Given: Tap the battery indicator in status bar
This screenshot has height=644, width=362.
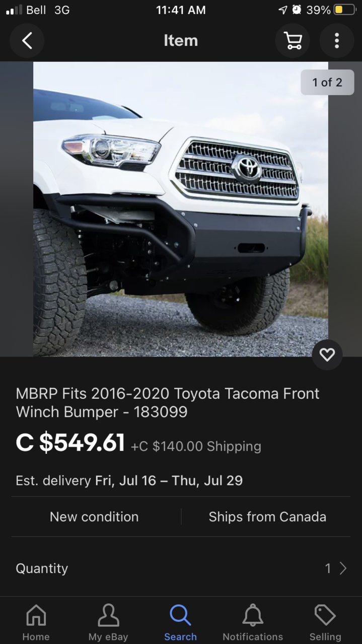Looking at the screenshot, I should coord(345,10).
